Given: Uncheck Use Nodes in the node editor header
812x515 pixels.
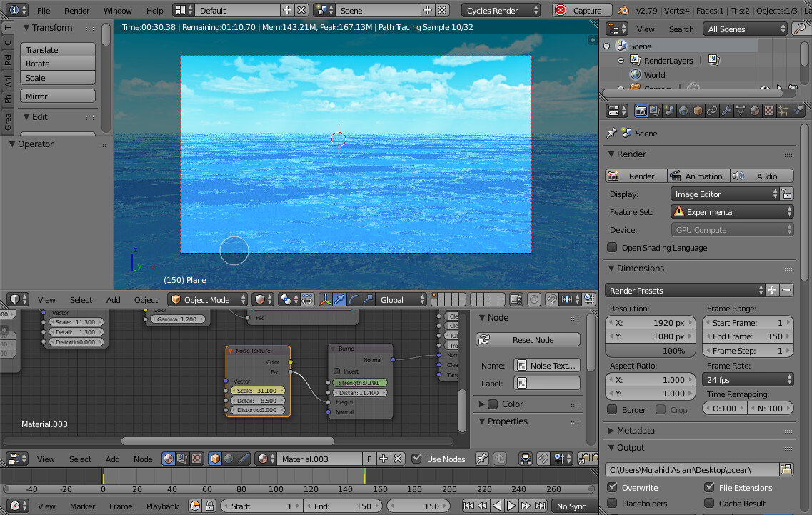Looking at the screenshot, I should point(416,459).
